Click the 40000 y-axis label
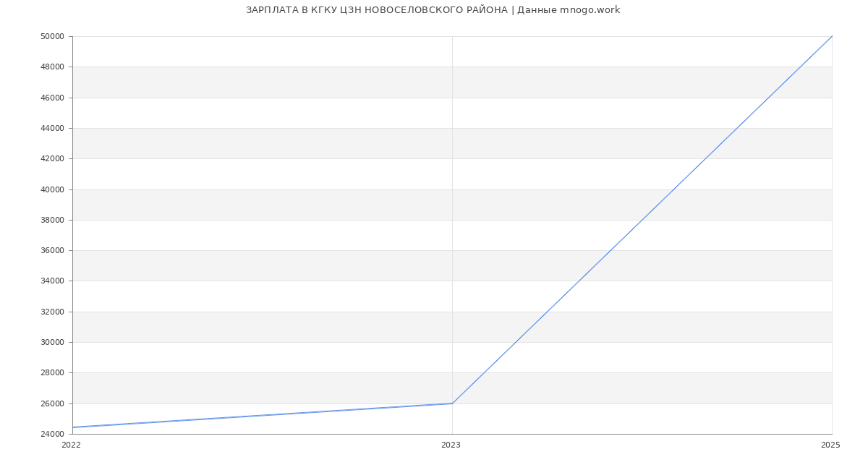Viewport: 868px width, 470px height. click(54, 189)
